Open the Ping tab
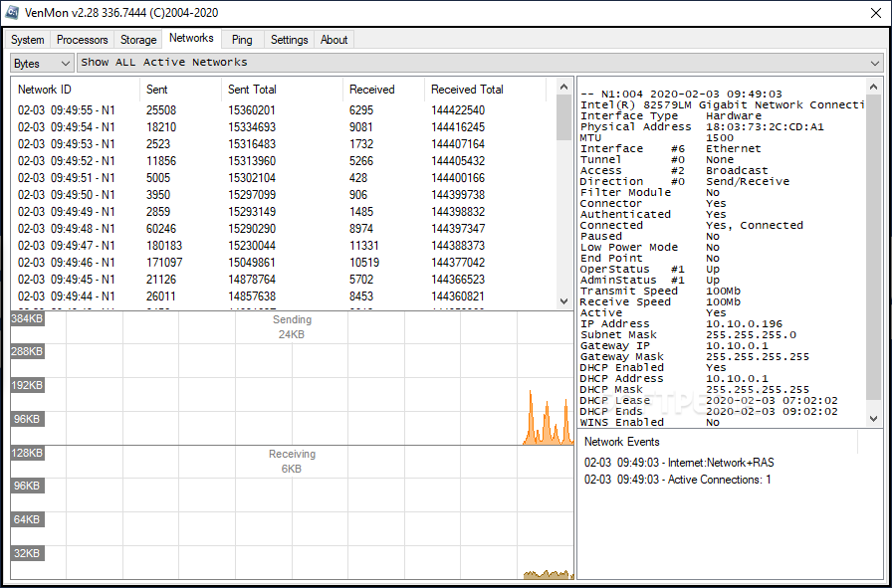Viewport: 892px width, 588px height. [x=242, y=40]
